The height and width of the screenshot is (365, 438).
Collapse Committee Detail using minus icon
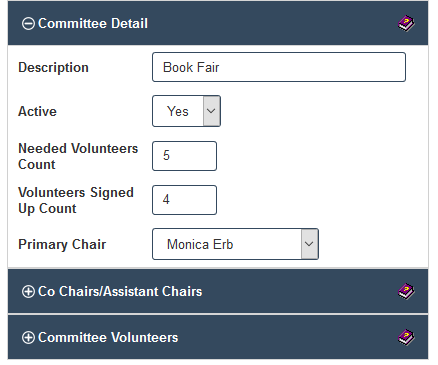[x=28, y=24]
